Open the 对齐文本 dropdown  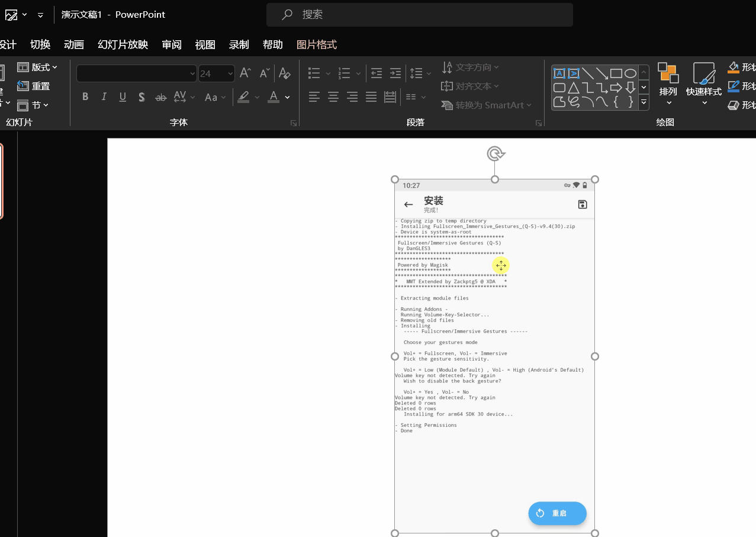pyautogui.click(x=470, y=86)
